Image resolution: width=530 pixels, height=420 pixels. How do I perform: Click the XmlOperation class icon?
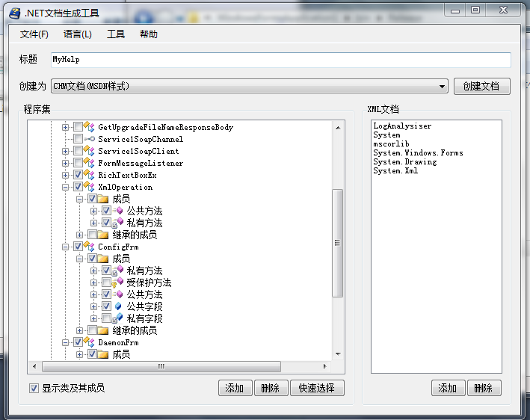(90, 187)
